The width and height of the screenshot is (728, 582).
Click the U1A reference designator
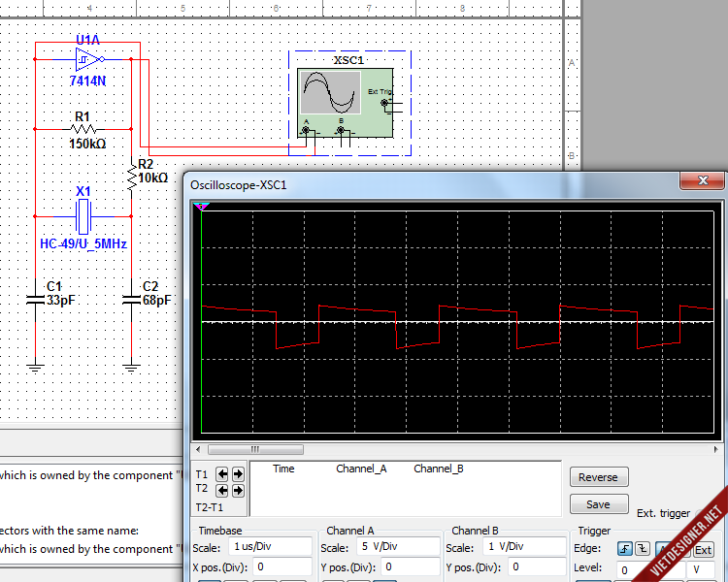(87, 40)
